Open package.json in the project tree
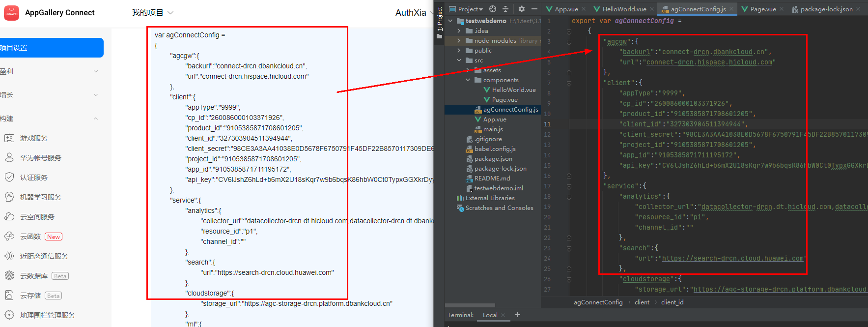Viewport: 868px width, 327px height. click(x=493, y=159)
